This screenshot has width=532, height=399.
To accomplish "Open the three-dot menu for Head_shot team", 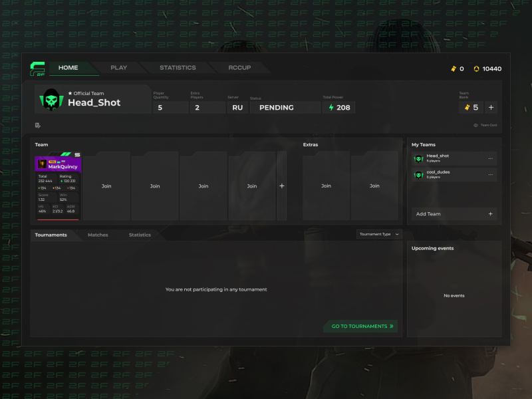I will click(490, 158).
